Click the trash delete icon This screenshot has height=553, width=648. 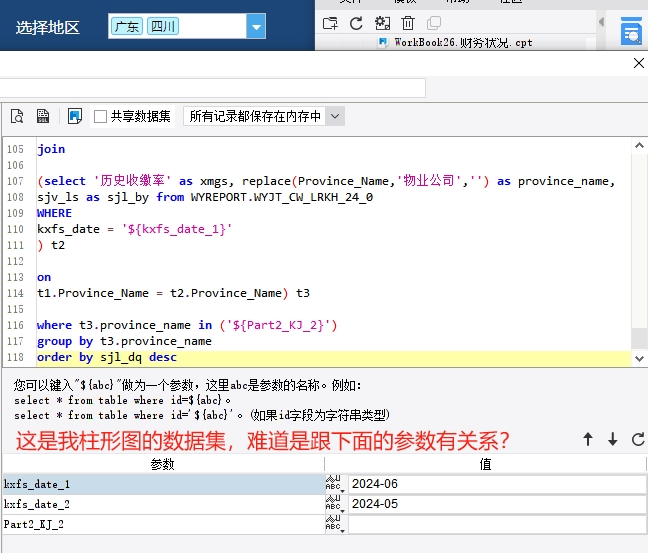point(408,23)
